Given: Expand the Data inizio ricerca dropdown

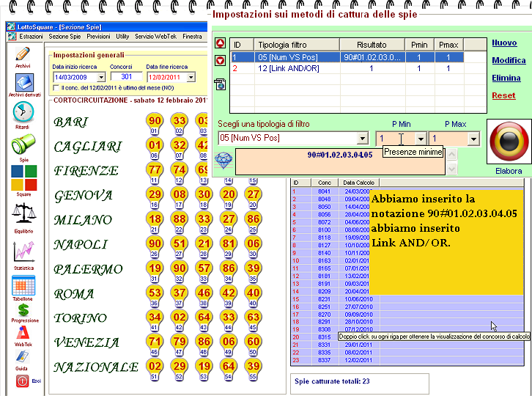Looking at the screenshot, I should click(92, 76).
